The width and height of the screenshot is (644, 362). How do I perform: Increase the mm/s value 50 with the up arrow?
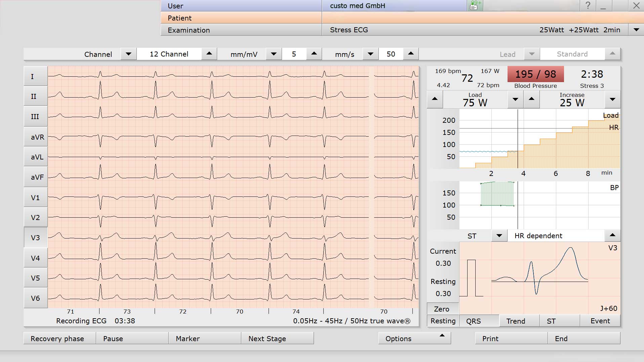pyautogui.click(x=411, y=54)
